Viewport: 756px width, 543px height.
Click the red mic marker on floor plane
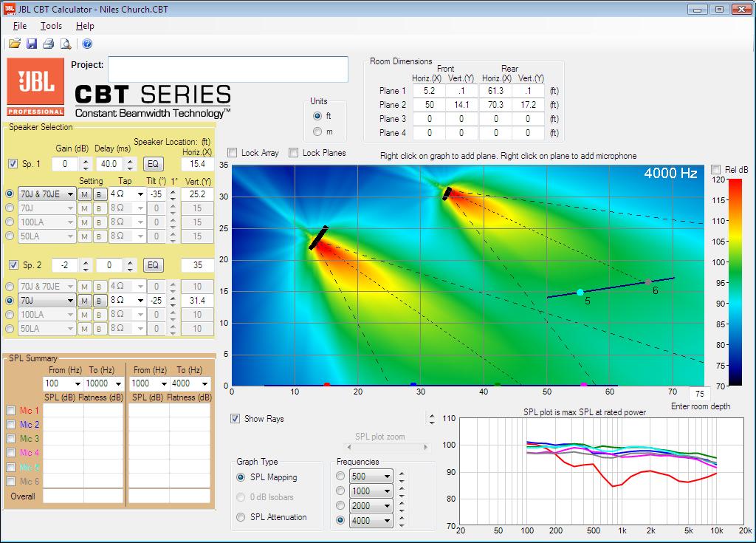tap(327, 385)
